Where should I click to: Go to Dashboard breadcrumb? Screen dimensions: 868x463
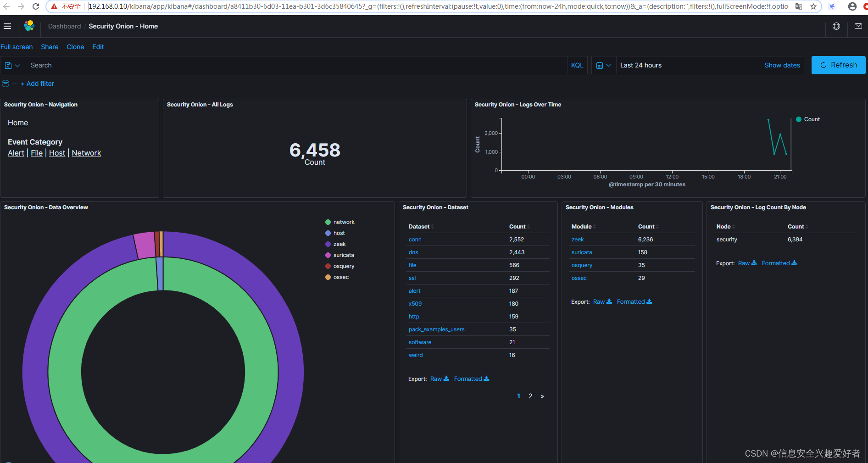coord(64,26)
